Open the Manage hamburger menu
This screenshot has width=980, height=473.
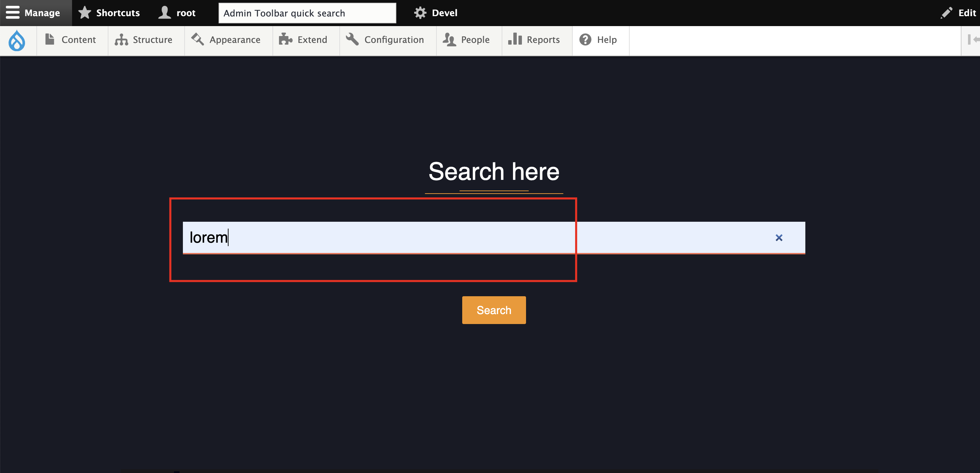(13, 12)
